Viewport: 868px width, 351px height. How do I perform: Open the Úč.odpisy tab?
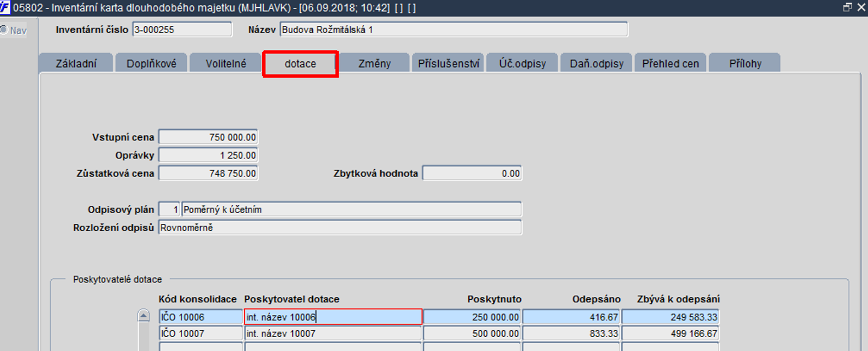tap(523, 63)
